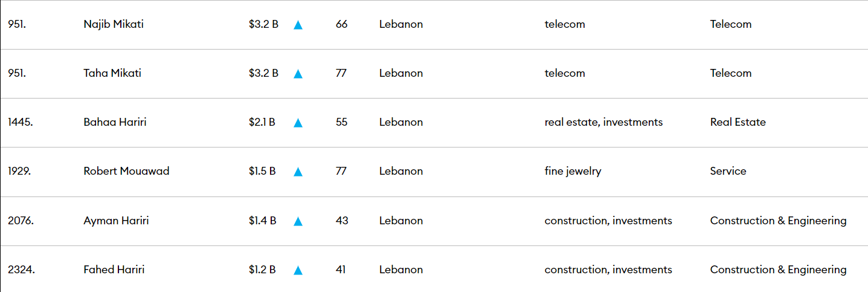Viewport: 868px width, 292px height.
Task: Open Fahed Hariri's entry
Action: (x=114, y=270)
